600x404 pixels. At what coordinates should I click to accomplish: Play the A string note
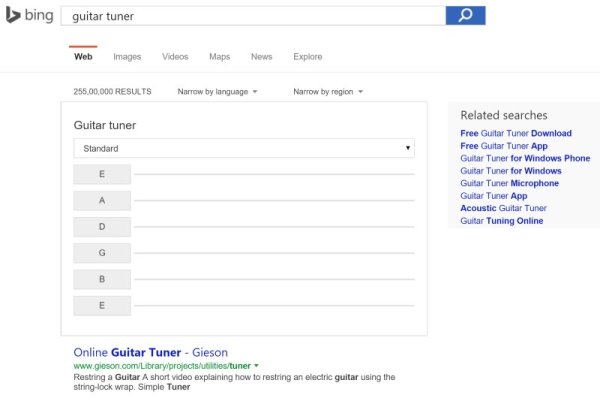(102, 200)
